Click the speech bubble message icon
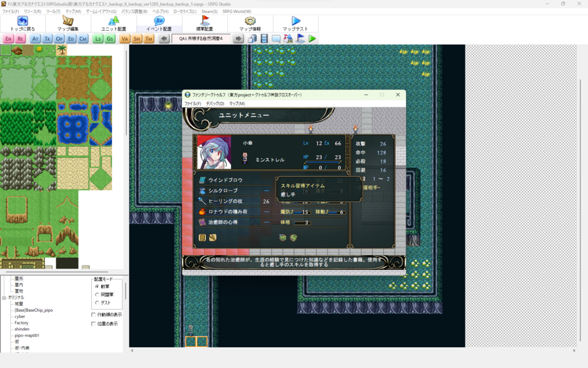588x368 pixels. 276,39
